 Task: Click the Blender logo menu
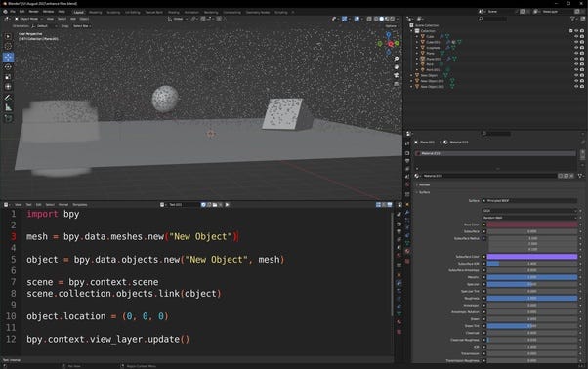click(5, 12)
